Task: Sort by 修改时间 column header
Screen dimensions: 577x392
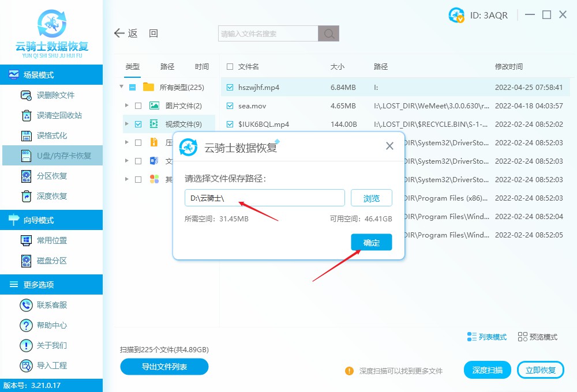Action: (509, 66)
